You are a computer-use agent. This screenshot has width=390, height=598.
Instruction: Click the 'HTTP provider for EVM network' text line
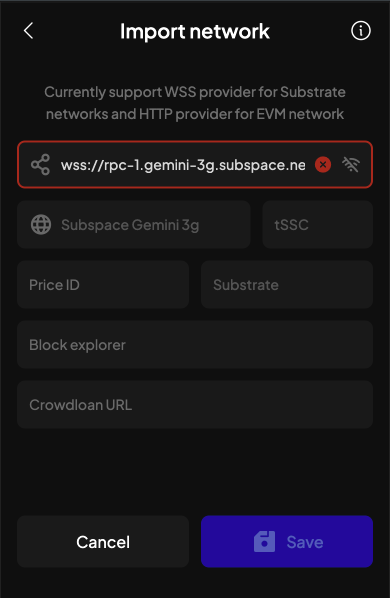point(195,114)
